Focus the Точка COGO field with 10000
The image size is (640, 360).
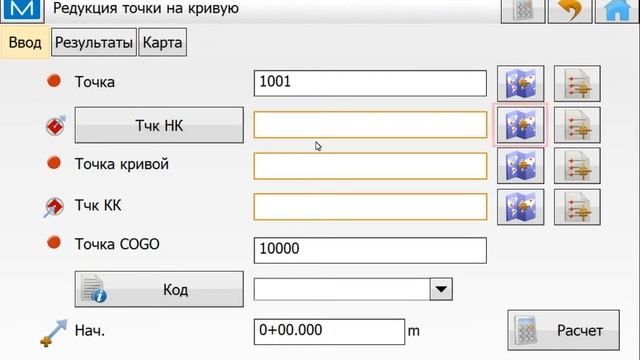pyautogui.click(x=370, y=250)
